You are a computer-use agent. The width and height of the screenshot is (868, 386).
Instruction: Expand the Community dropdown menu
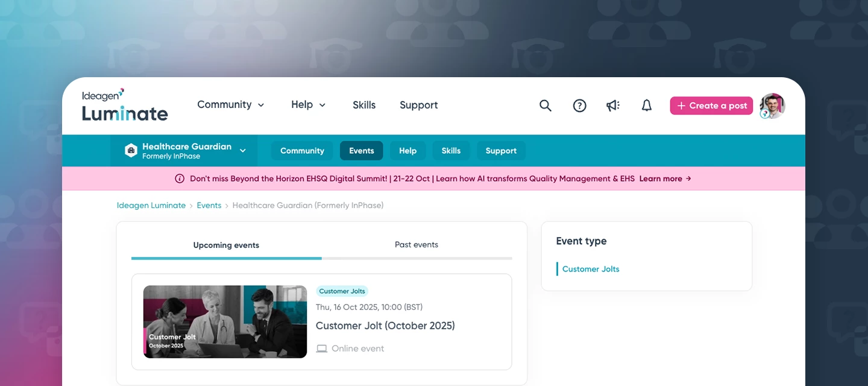[x=231, y=105]
